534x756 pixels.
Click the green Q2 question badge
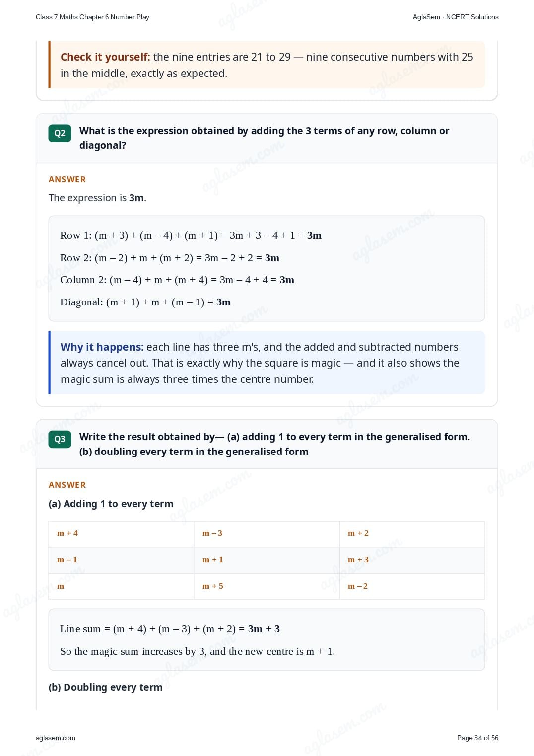(60, 133)
